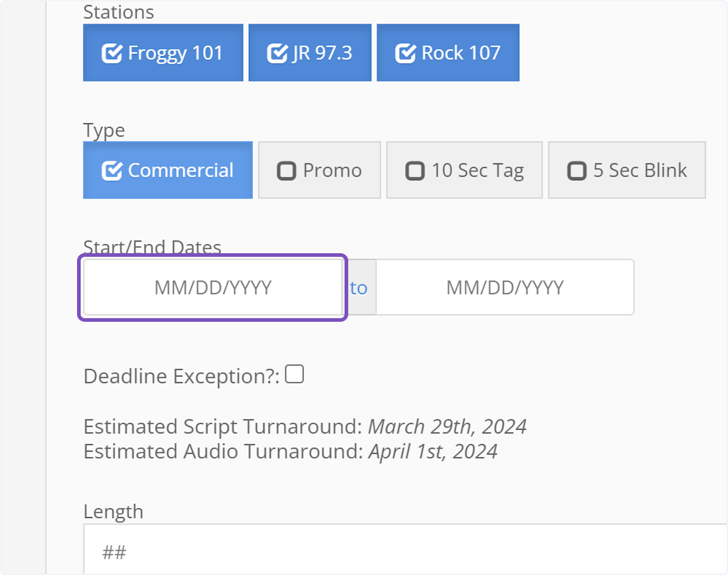Image resolution: width=728 pixels, height=575 pixels.
Task: Click the "to" link between the dates
Action: coord(359,288)
